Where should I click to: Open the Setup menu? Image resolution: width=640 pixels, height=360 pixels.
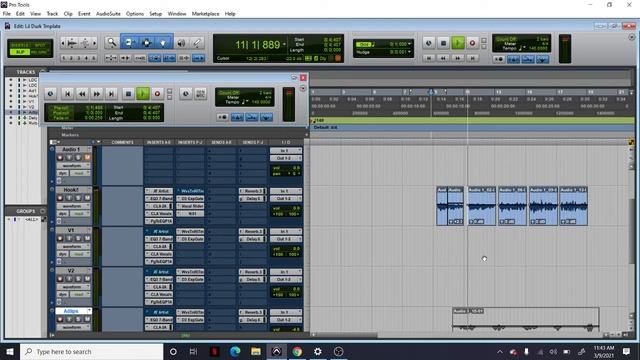click(x=156, y=13)
